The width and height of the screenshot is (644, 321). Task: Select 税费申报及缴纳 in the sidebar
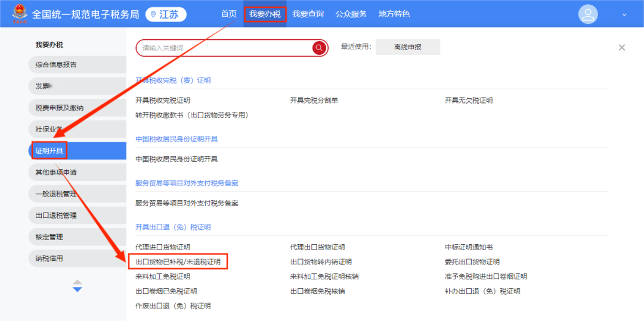[x=60, y=108]
